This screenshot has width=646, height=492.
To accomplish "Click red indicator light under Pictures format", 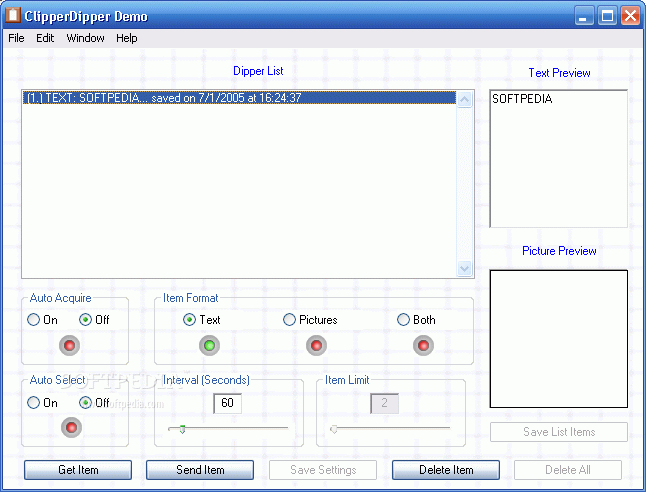I will [x=316, y=345].
